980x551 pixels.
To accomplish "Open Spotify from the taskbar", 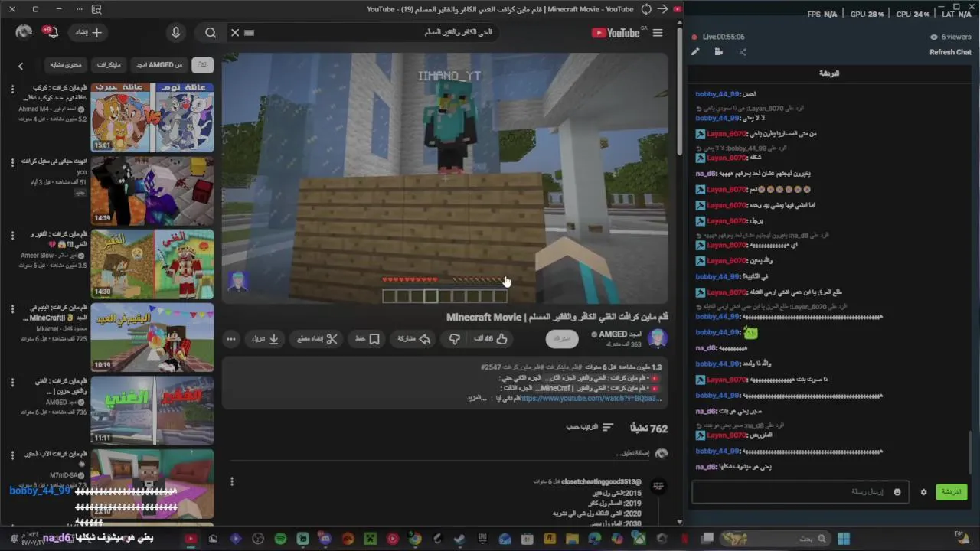I will click(280, 539).
